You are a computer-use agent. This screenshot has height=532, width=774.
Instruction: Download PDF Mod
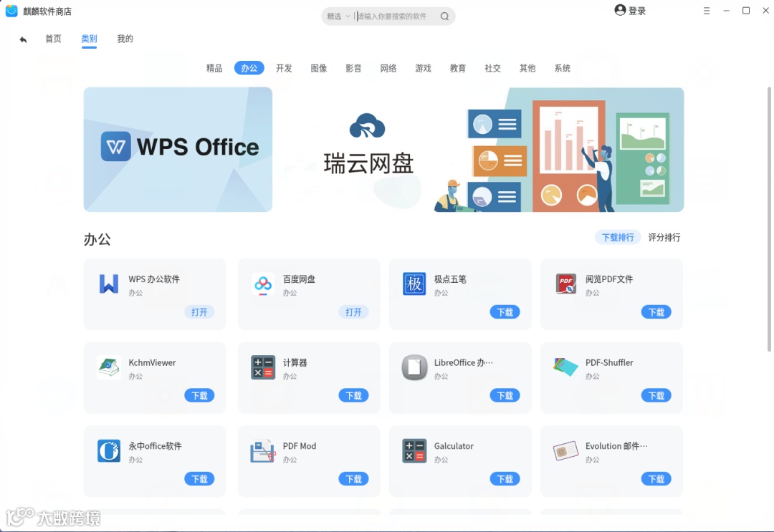point(353,479)
